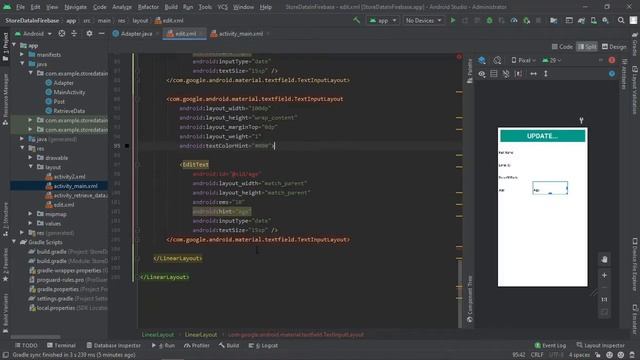Click the black color swatch in the editor gutter
640x360 pixels.
point(127,146)
